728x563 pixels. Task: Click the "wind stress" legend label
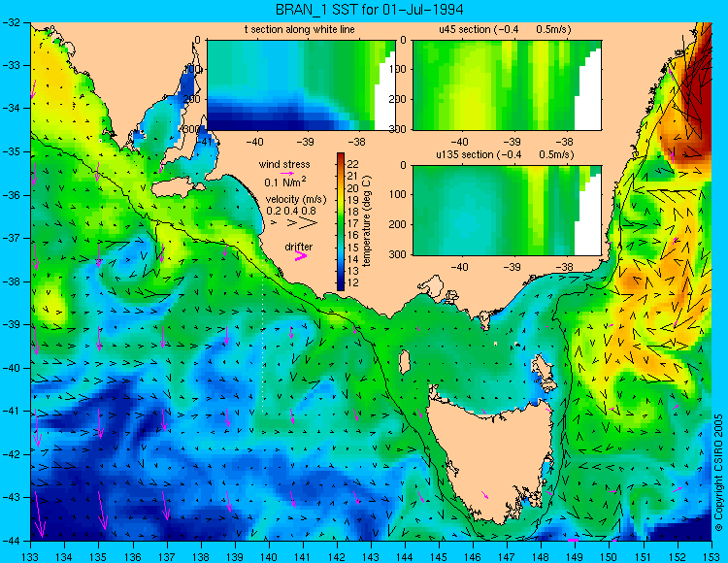click(x=284, y=164)
